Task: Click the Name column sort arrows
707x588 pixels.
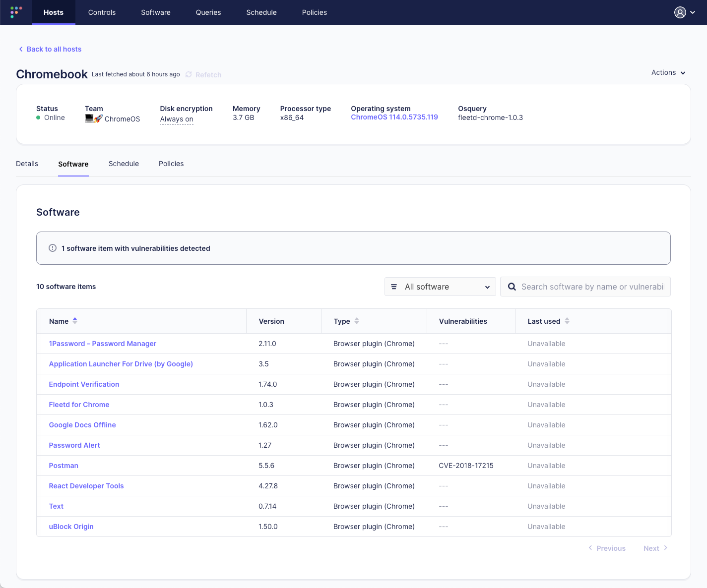Action: (75, 321)
